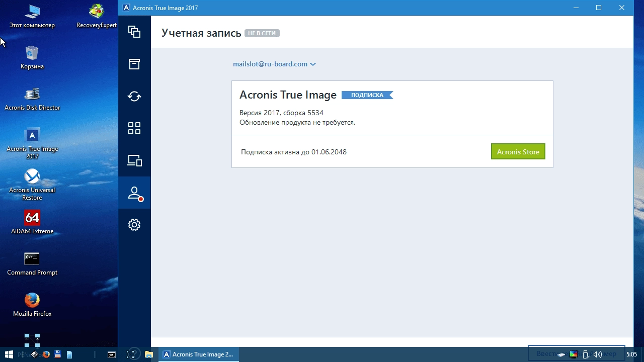
Task: Select Этот компьютер desktop icon
Action: tap(32, 16)
